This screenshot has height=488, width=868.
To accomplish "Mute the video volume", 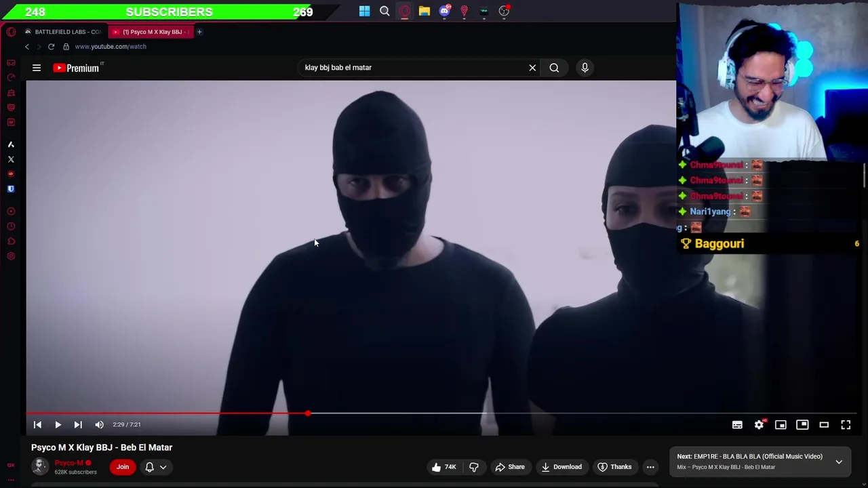I will (99, 424).
